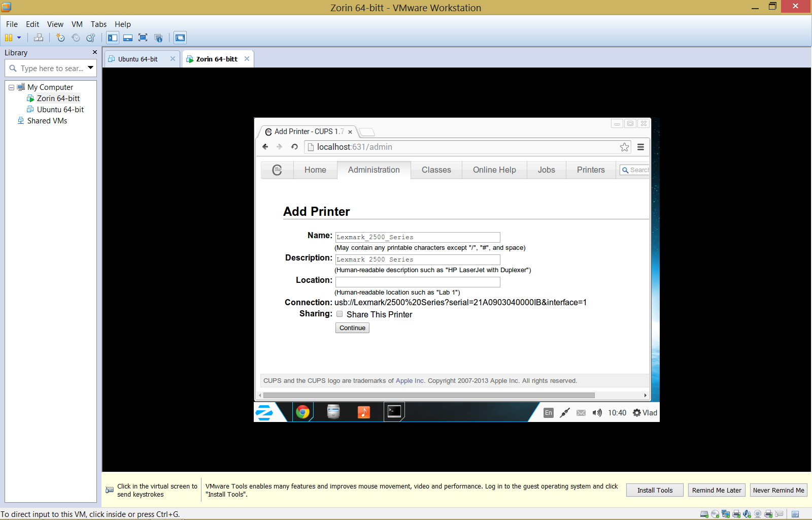Click the browser's horizontal scrollbar
The width and height of the screenshot is (812, 520).
428,395
